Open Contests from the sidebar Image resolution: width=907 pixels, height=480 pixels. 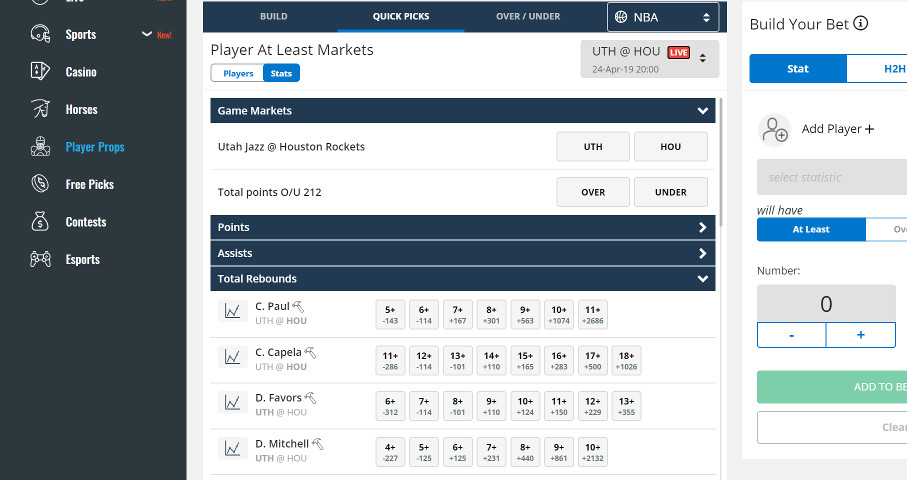pos(86,222)
